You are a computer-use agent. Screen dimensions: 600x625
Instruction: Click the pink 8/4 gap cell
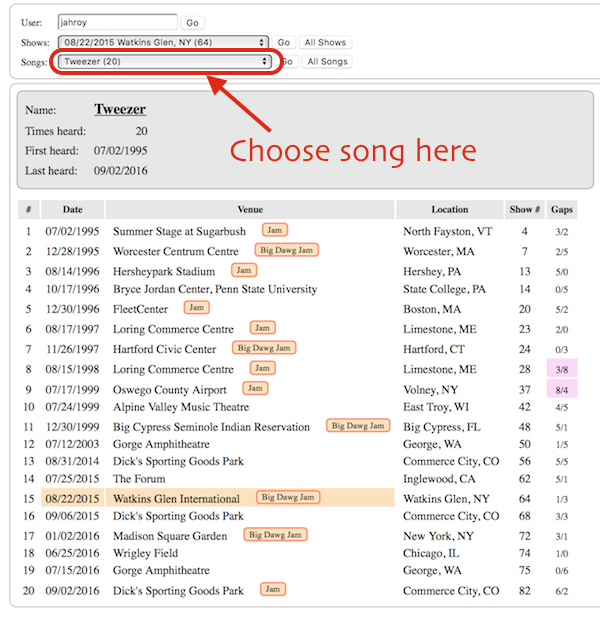[562, 389]
